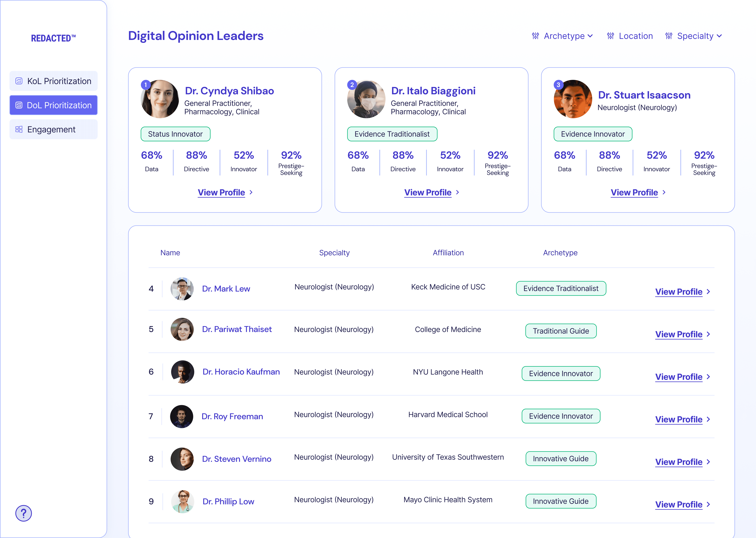Click arrow beside Dr. Mark Lew's View Profile

pyautogui.click(x=709, y=292)
